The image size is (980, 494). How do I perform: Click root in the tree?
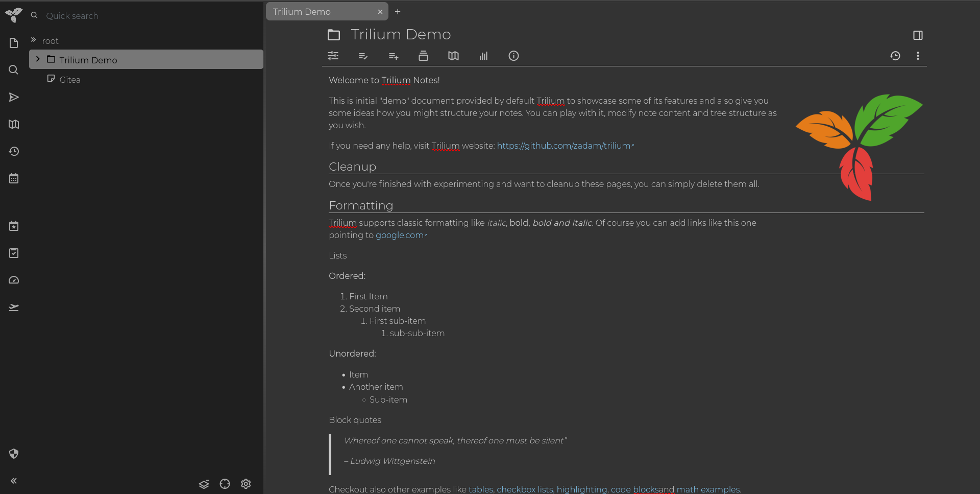click(x=50, y=41)
